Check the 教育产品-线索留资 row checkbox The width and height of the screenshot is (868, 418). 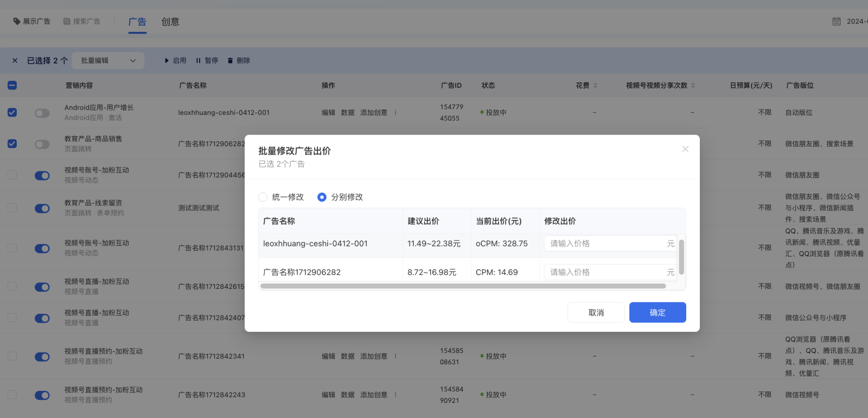[x=12, y=208]
